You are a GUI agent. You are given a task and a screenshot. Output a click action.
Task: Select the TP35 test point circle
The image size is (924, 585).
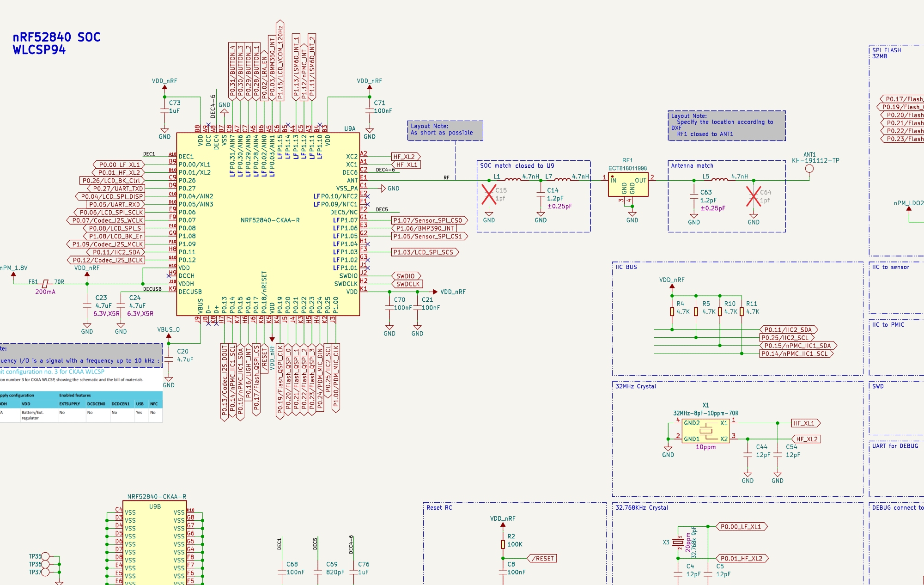[45, 556]
